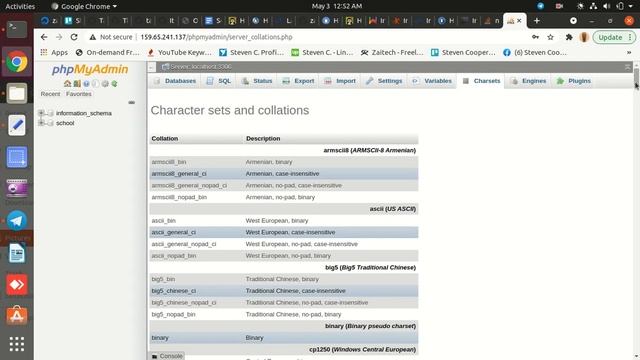Open the Settings tab
The height and width of the screenshot is (360, 640).
384,81
